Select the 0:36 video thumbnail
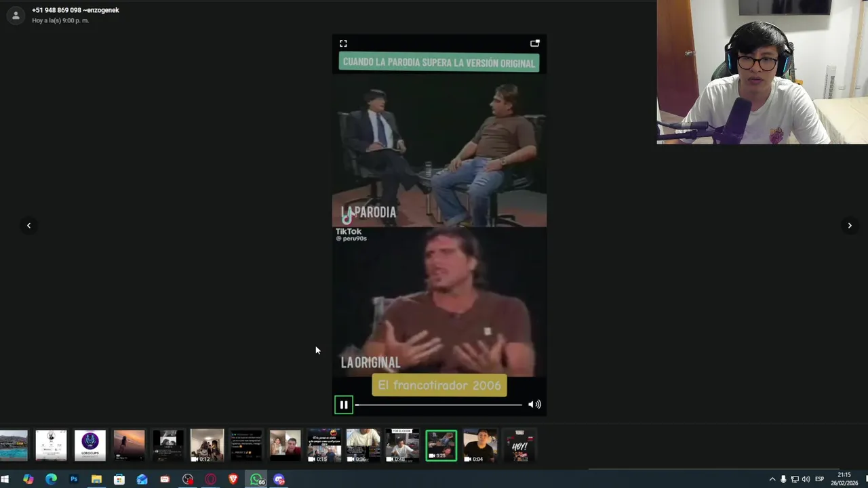Image resolution: width=868 pixels, height=488 pixels. coord(363,446)
